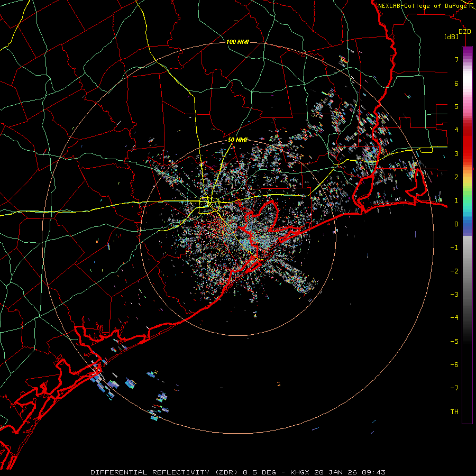
Task: Pick the "3" tick label on the color scale
Action: pyautogui.click(x=456, y=153)
